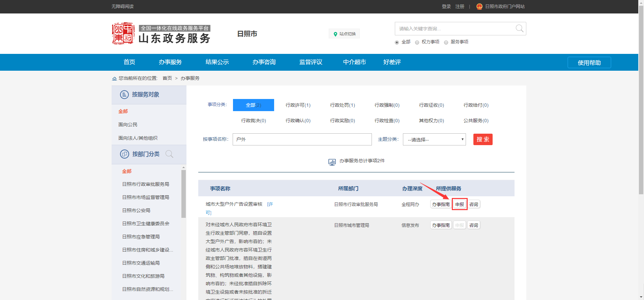The image size is (644, 300).
Task: Switch to 行政许可(1) category
Action: pos(298,105)
